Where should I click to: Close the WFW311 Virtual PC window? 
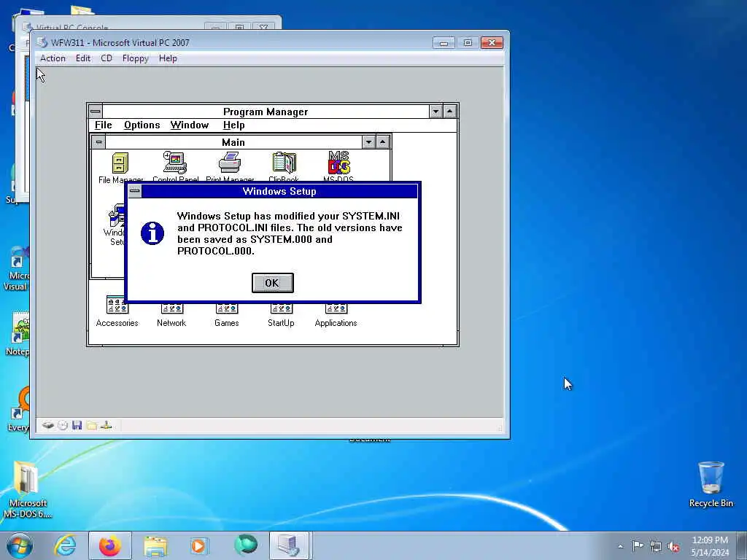tap(492, 43)
